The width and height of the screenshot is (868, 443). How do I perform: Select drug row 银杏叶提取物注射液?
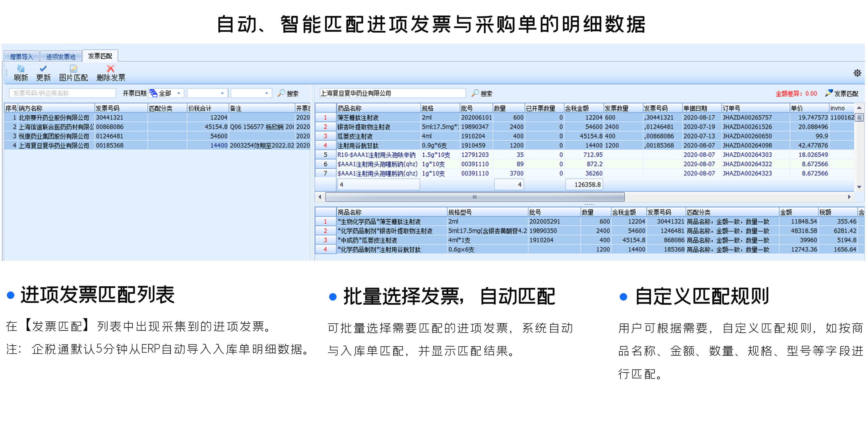[585, 127]
